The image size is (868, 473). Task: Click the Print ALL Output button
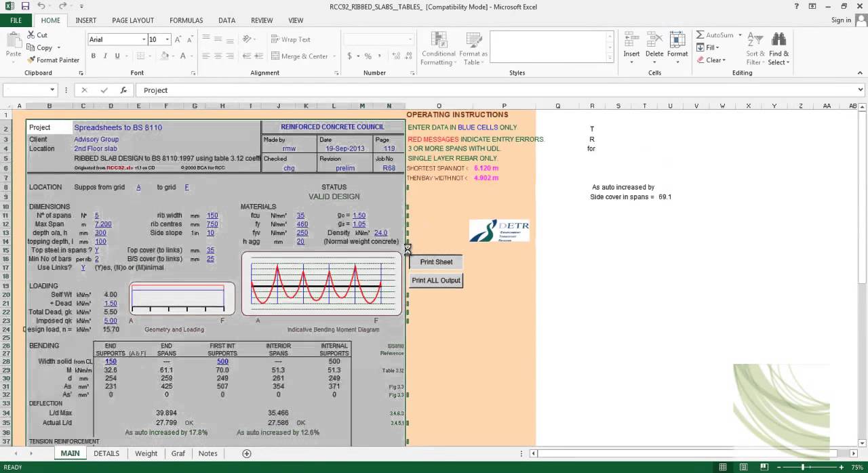436,281
